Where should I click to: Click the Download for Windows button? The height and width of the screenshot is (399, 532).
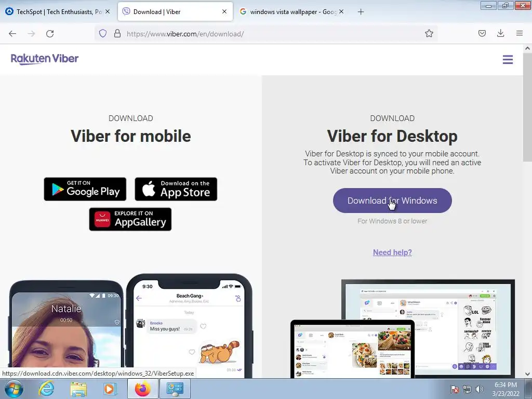pyautogui.click(x=392, y=201)
